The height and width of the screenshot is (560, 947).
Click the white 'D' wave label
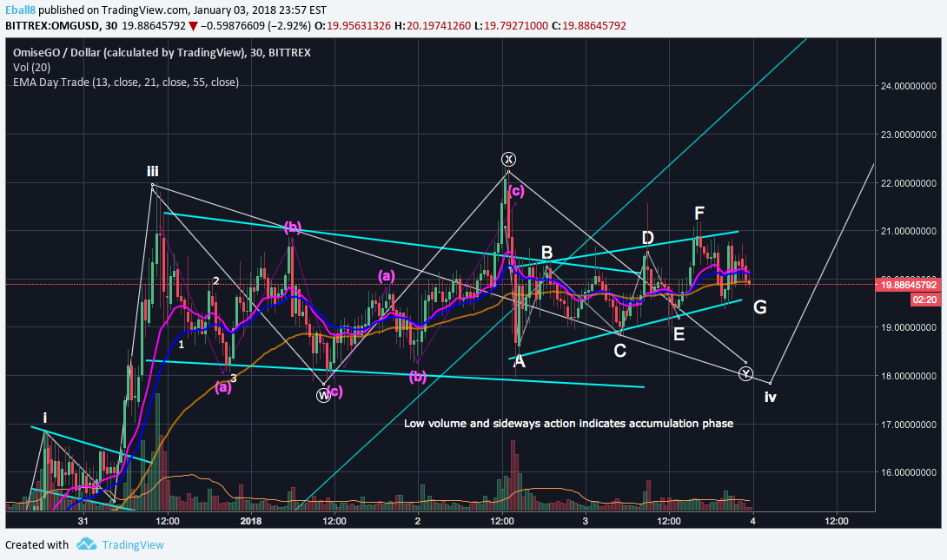coord(648,237)
